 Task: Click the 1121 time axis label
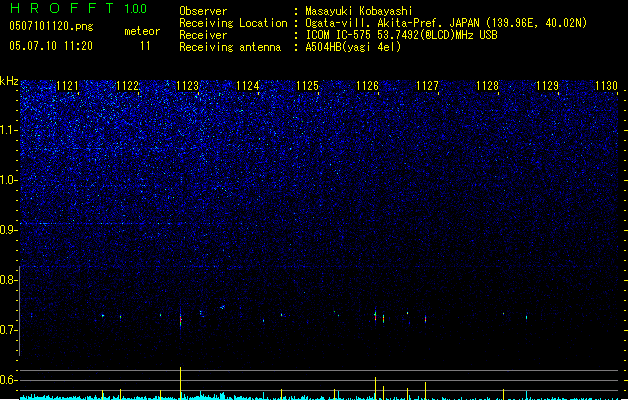[67, 86]
